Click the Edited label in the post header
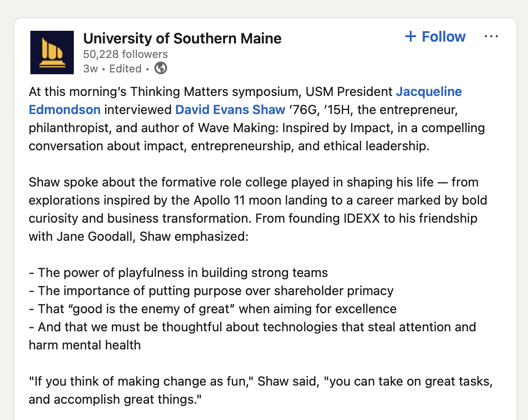528x420 pixels. [125, 69]
